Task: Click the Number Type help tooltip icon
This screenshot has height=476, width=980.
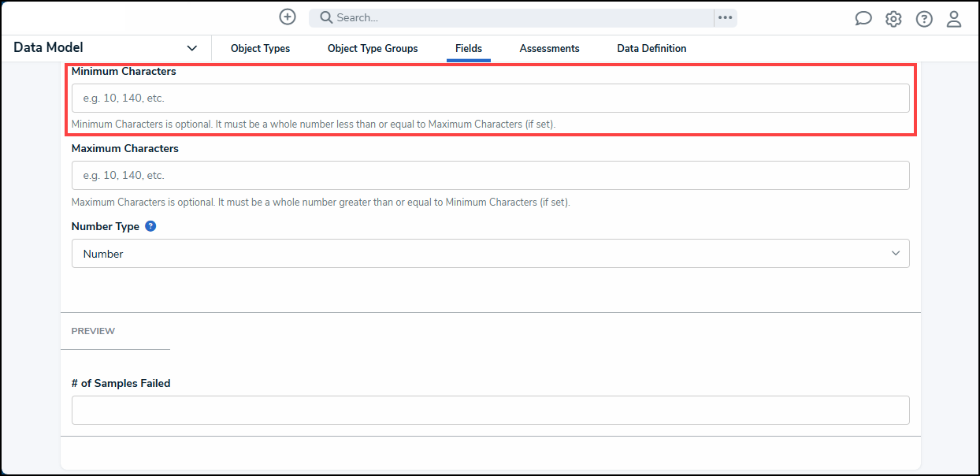Action: pos(150,226)
